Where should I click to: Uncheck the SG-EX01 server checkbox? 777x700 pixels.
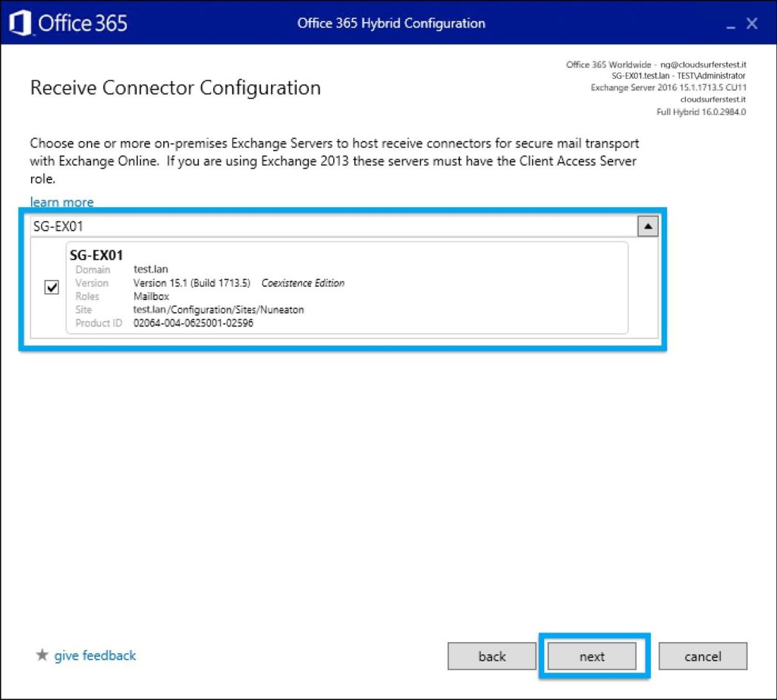coord(52,287)
